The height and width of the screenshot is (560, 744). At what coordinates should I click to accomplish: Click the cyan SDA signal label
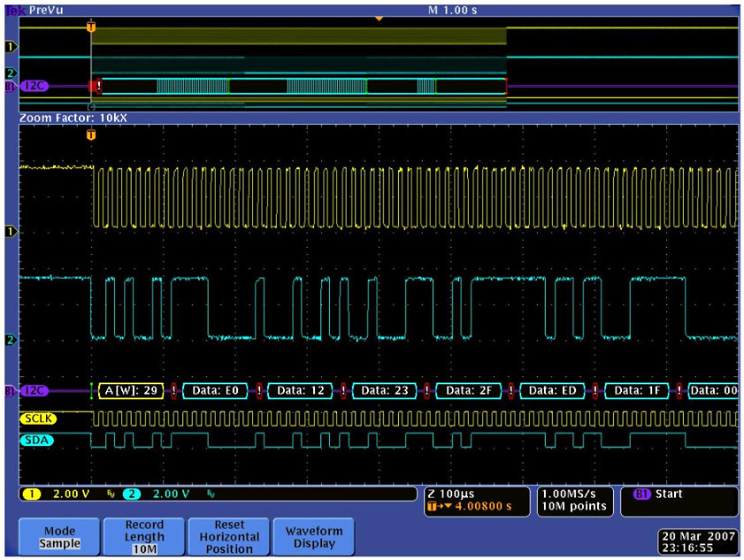click(x=36, y=440)
